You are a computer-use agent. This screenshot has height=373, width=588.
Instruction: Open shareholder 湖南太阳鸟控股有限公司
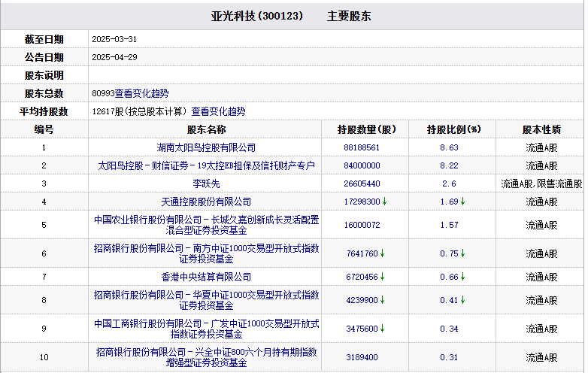click(x=206, y=147)
